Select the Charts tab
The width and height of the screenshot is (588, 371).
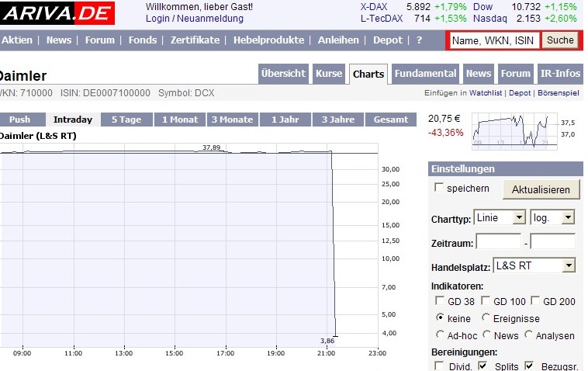[x=368, y=74]
